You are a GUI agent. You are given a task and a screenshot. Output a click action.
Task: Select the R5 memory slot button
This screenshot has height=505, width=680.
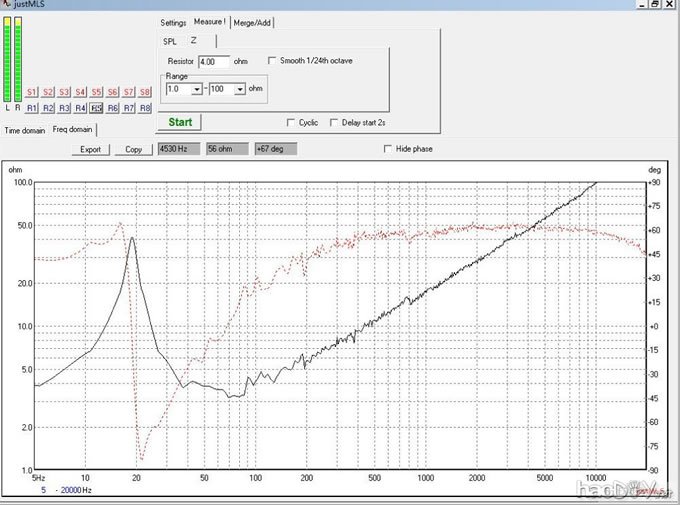97,107
